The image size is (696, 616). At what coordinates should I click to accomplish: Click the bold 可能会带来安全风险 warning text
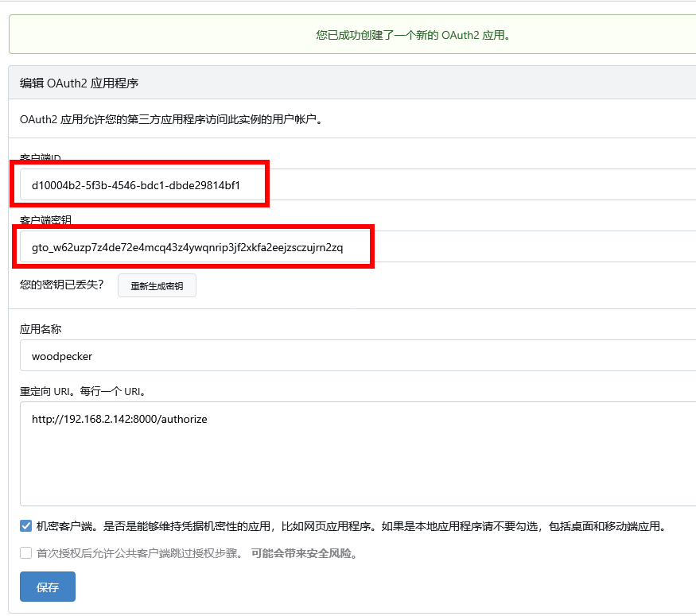303,553
